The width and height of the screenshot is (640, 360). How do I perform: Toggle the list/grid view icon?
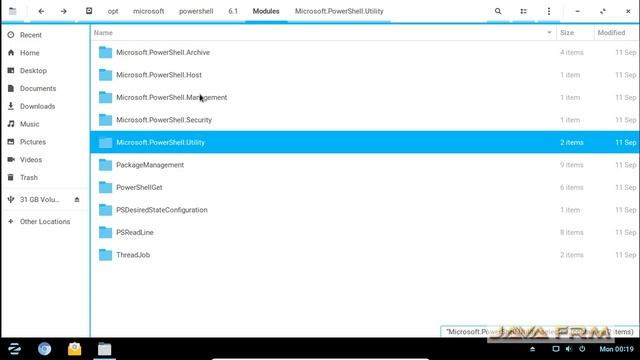tap(523, 11)
